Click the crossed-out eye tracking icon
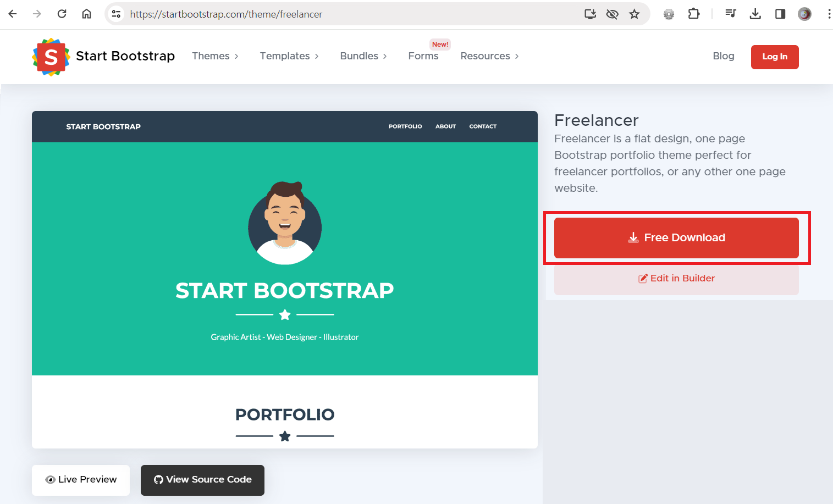Image resolution: width=833 pixels, height=504 pixels. (x=612, y=14)
